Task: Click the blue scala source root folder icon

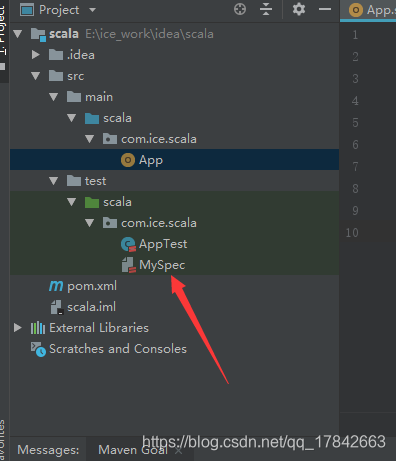Action: 92,118
